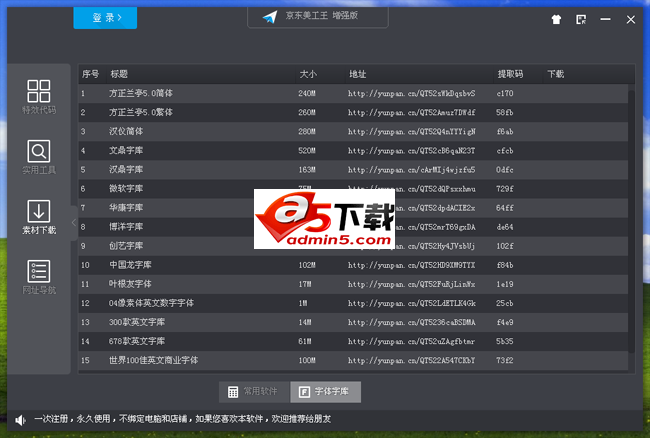Click the yunpan address in row 1

[x=412, y=94]
